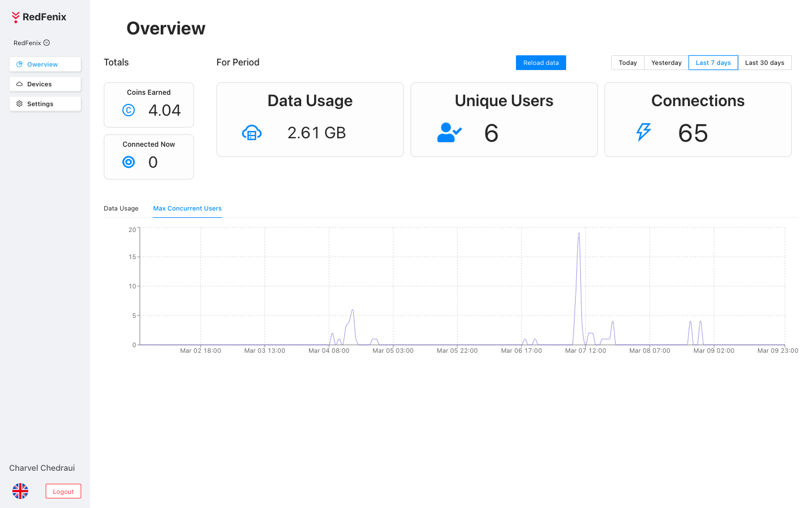Click the Connections card title
Screen dimensions: 812x508
(x=698, y=100)
